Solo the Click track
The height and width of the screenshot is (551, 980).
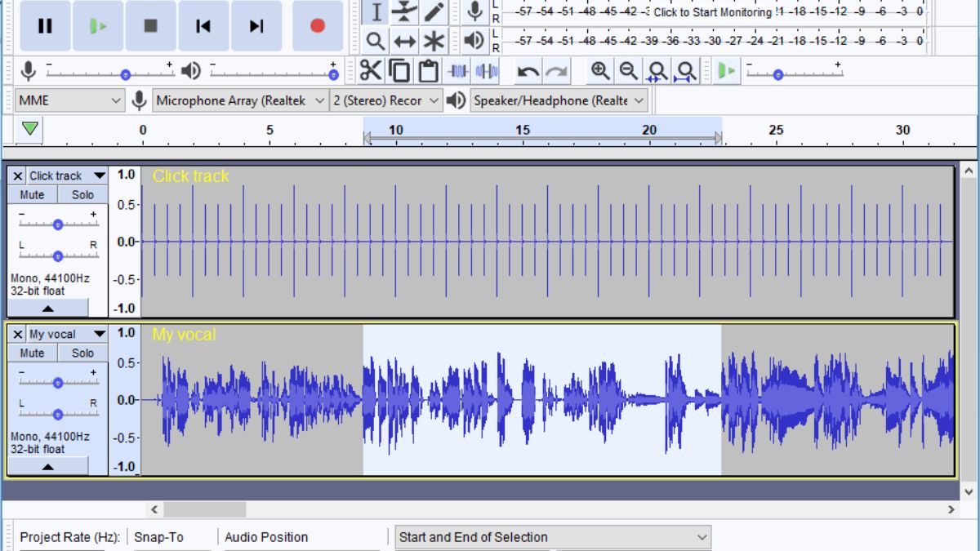(82, 195)
